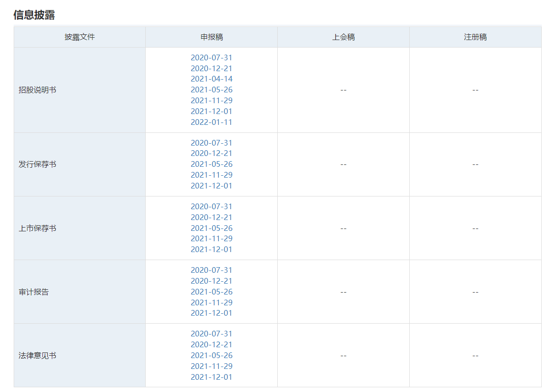Open 审计报告 dated 2021-05-26
546x392 pixels.
click(x=211, y=292)
